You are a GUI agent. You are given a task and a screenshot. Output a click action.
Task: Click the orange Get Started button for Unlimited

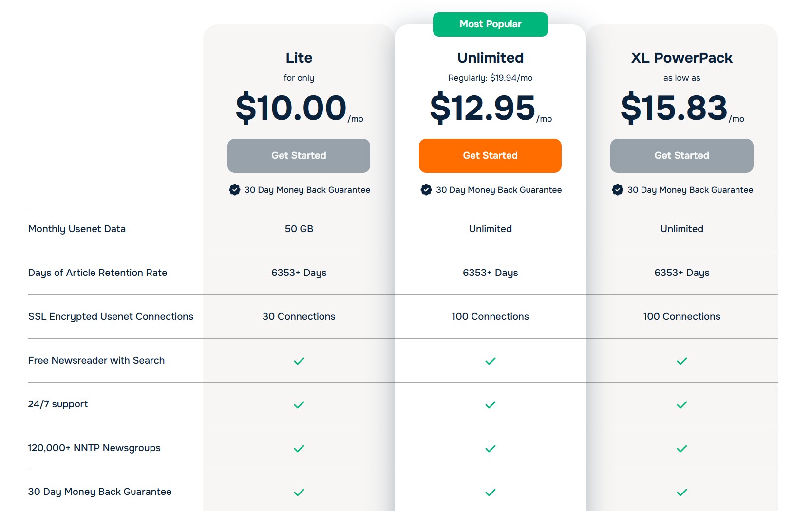pos(490,156)
